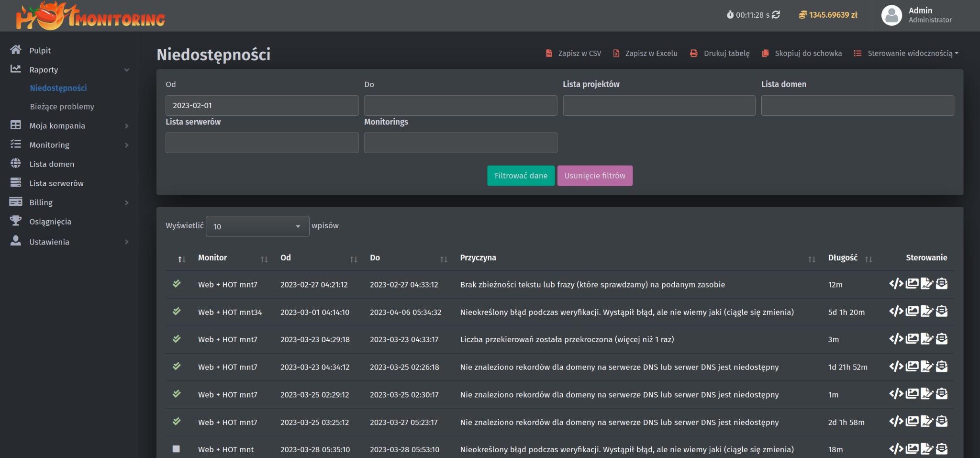Toggle the square status box on the HOT mnt row

[x=176, y=449]
